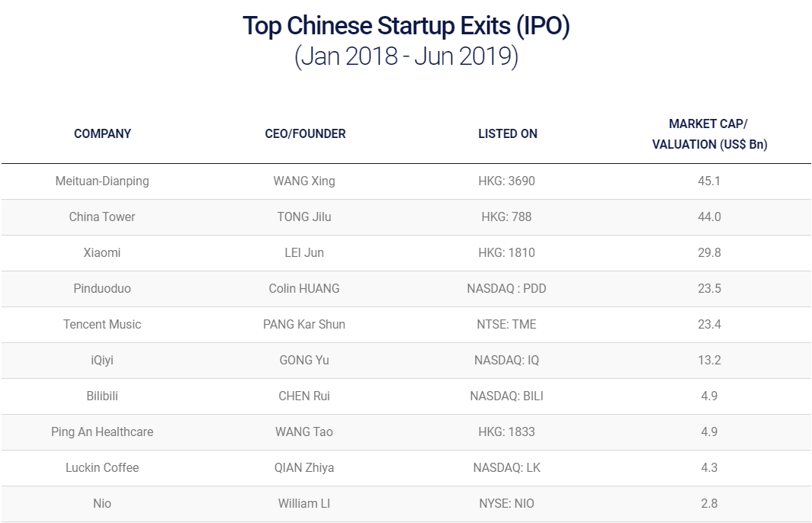The width and height of the screenshot is (812, 523).
Task: Select CEO name LEI Jun
Action: tap(304, 252)
